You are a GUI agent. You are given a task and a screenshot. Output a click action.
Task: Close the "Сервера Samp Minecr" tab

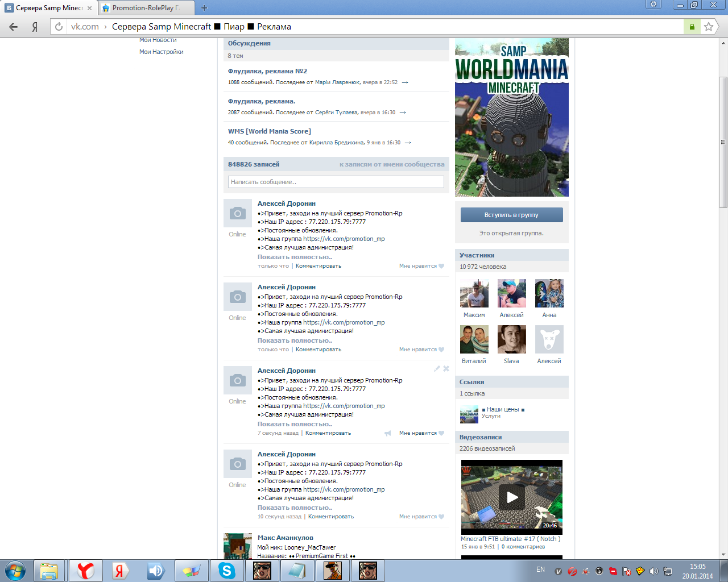tap(89, 8)
